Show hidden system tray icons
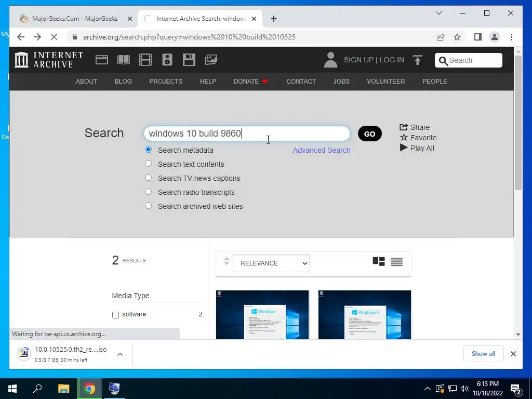The width and height of the screenshot is (532, 399). tap(428, 389)
